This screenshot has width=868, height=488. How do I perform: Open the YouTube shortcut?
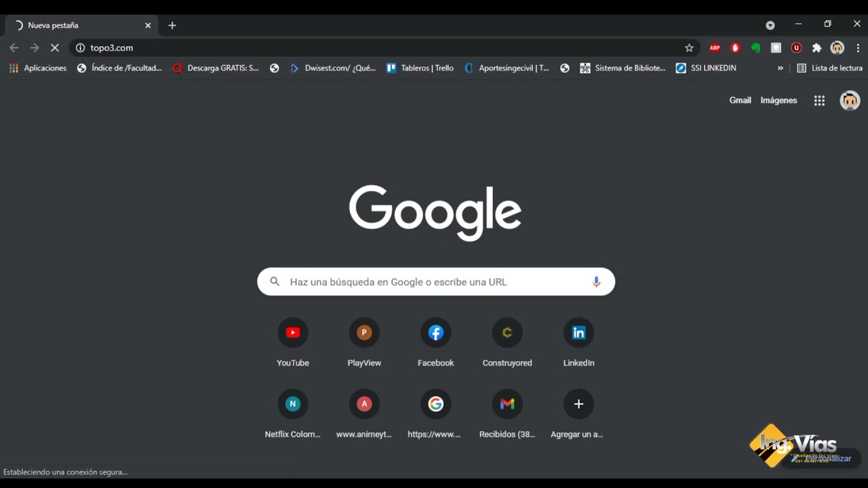tap(293, 343)
